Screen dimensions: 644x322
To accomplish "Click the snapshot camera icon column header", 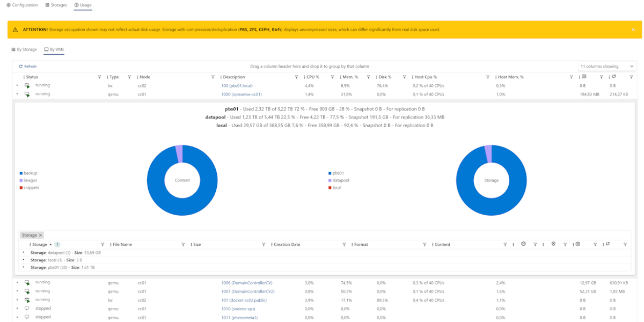I will (583, 77).
